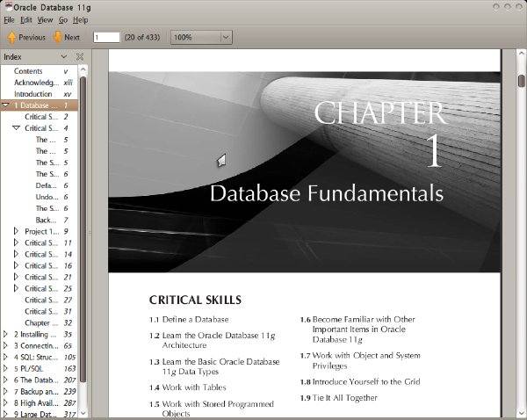Open the Edit menu
This screenshot has width=527, height=420.
click(26, 20)
